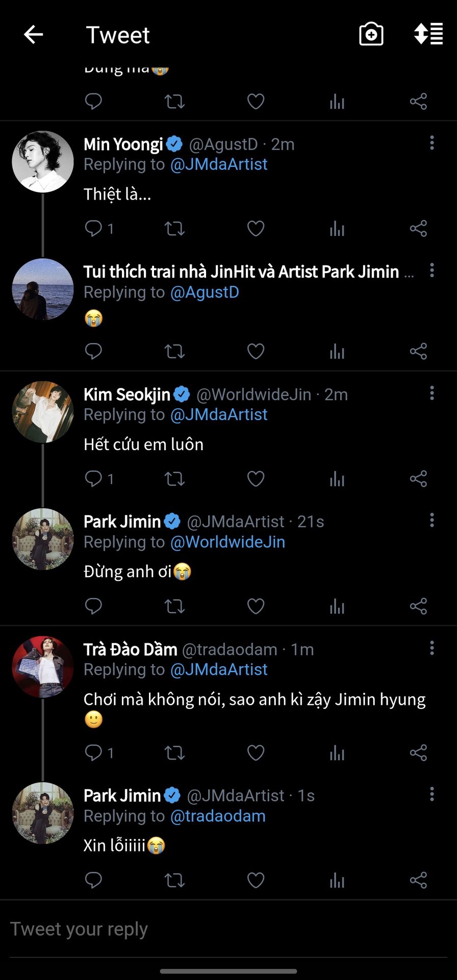Reply to Min Yoongi's tweet
Image resolution: width=457 pixels, height=980 pixels.
pyautogui.click(x=94, y=229)
